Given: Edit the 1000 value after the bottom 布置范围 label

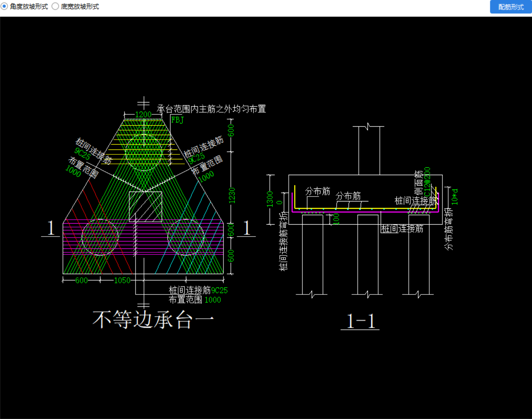Looking at the screenshot, I should click(213, 300).
